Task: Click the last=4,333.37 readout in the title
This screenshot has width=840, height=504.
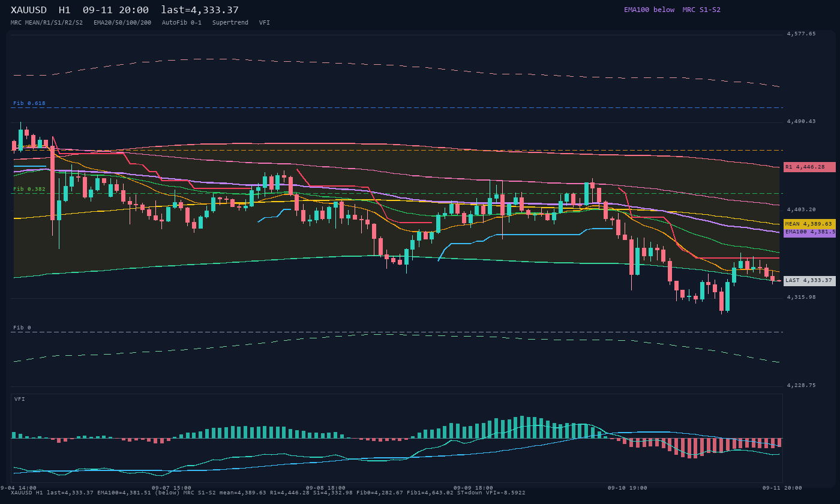Action: click(200, 10)
